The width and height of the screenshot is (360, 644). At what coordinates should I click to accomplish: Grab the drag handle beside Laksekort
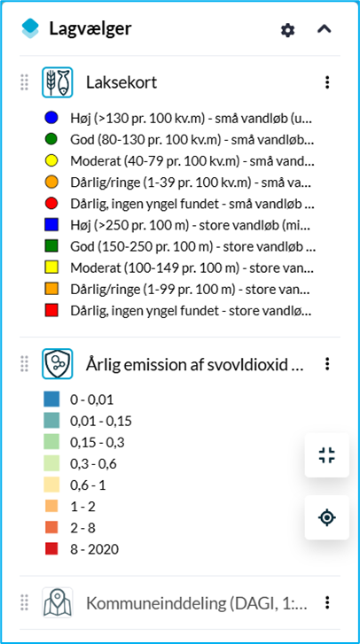24,82
